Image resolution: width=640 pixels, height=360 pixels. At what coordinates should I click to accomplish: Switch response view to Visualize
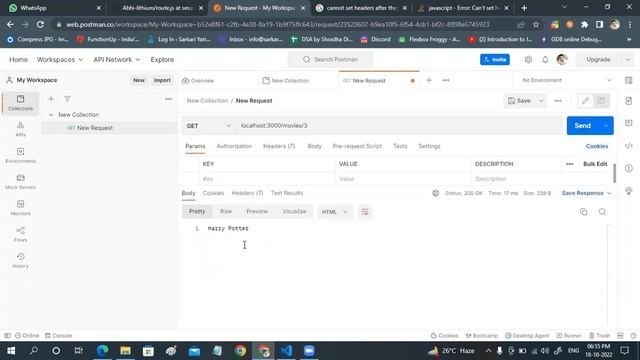(294, 211)
